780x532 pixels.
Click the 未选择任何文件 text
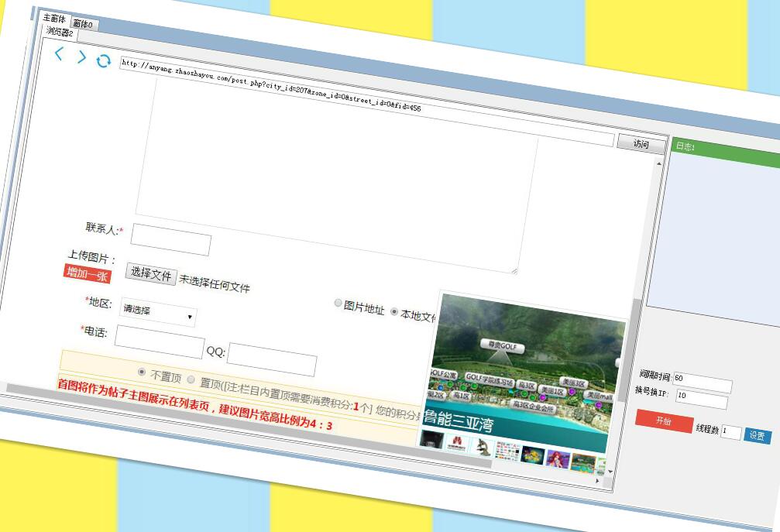[215, 283]
